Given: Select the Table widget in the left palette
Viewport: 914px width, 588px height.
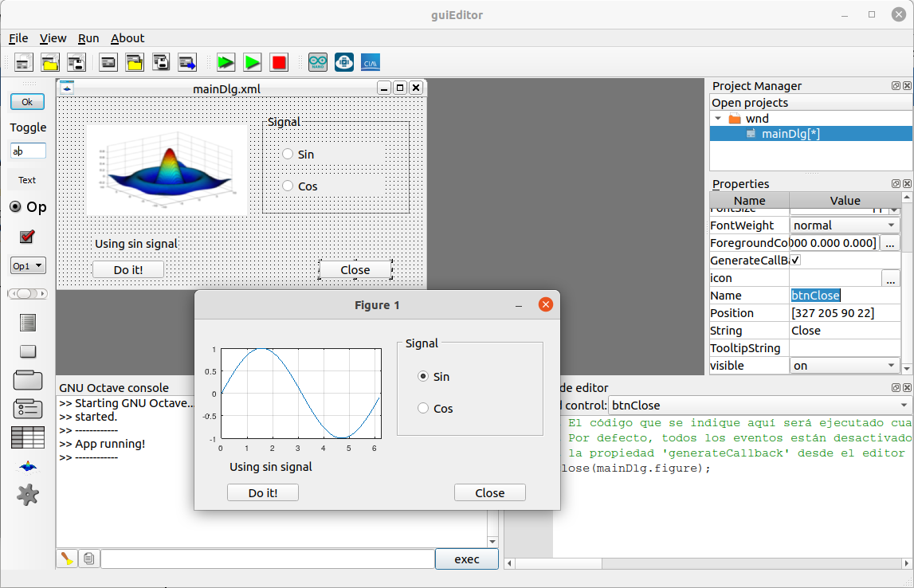Looking at the screenshot, I should coord(28,437).
